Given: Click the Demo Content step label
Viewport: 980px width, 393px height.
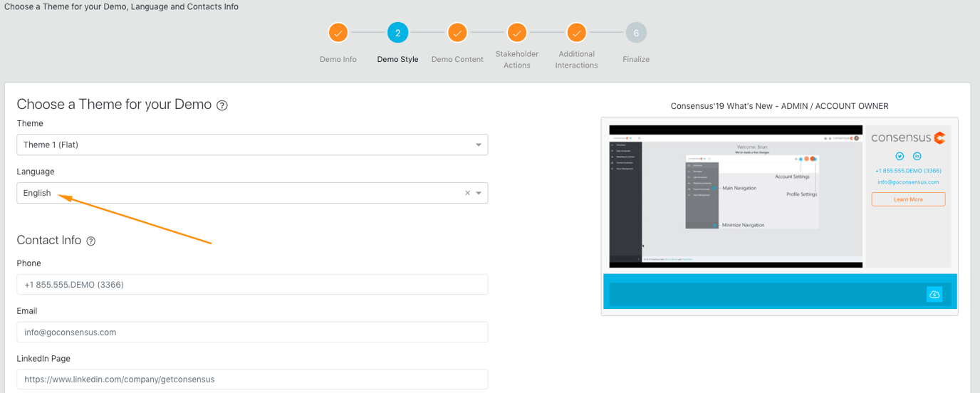Looking at the screenshot, I should point(457,59).
